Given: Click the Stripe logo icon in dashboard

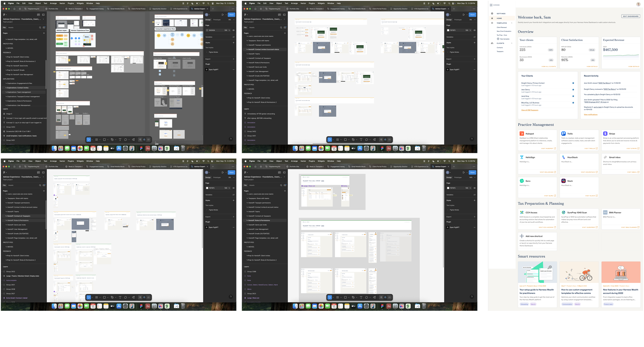Looking at the screenshot, I should [x=605, y=134].
